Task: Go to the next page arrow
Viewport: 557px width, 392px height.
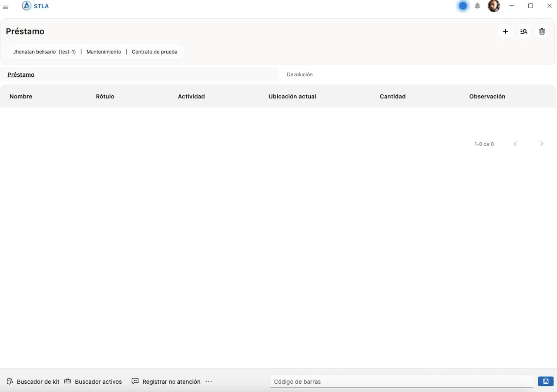Action: 542,144
